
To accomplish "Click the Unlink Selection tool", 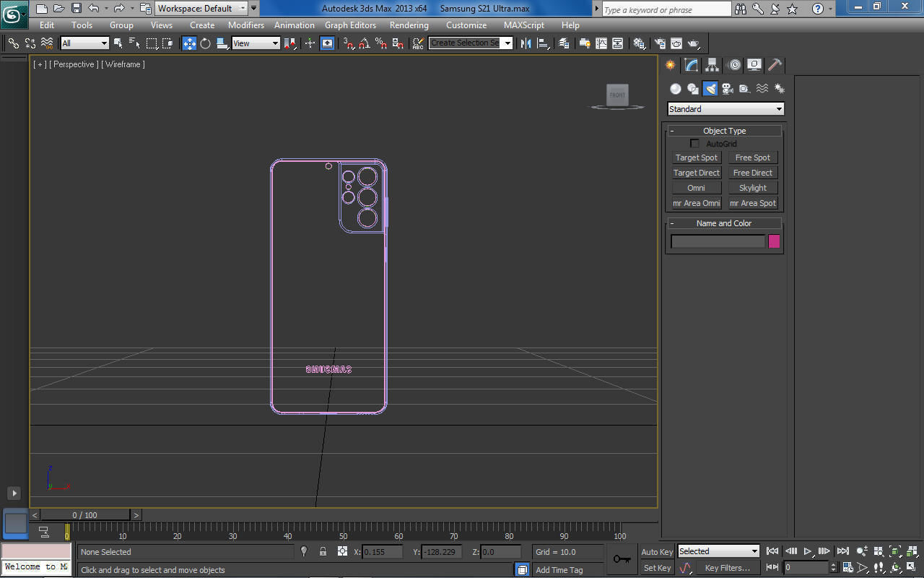I will pyautogui.click(x=30, y=43).
